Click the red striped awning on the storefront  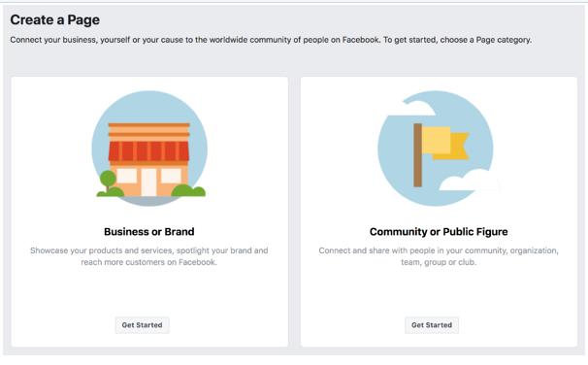click(148, 151)
